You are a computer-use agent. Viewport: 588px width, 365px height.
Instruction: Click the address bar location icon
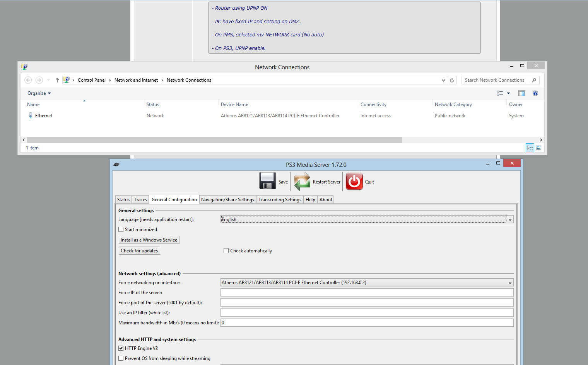67,80
